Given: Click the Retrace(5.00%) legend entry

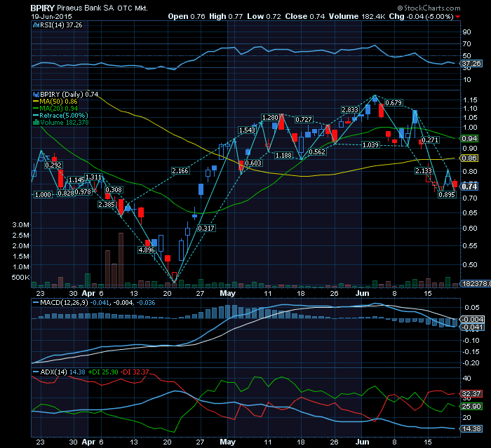Looking at the screenshot, I should tap(64, 115).
